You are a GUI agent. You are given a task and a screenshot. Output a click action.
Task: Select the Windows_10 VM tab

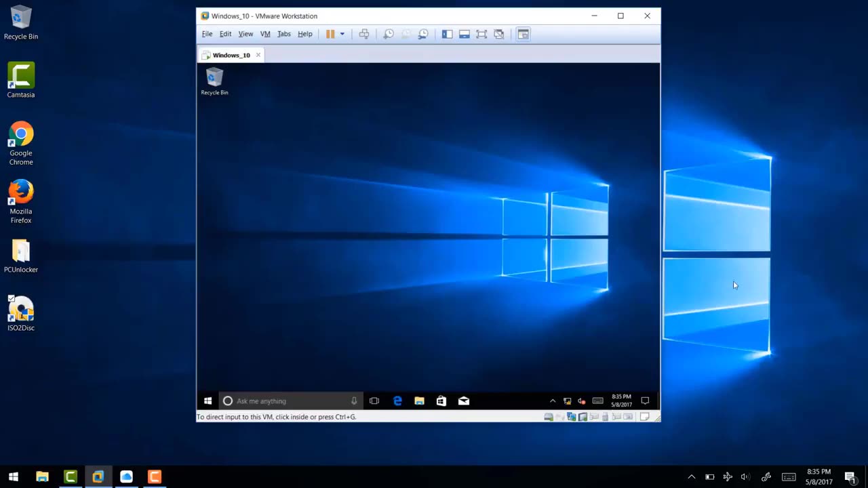tap(231, 55)
